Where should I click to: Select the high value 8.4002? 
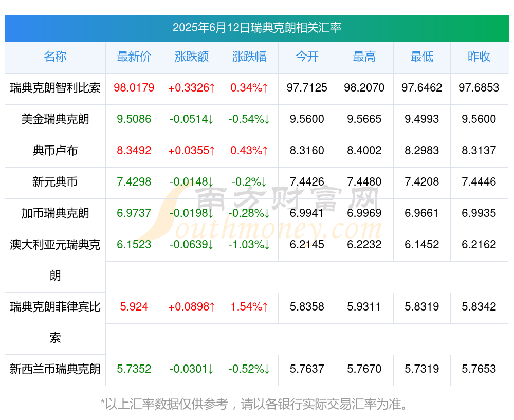click(364, 151)
